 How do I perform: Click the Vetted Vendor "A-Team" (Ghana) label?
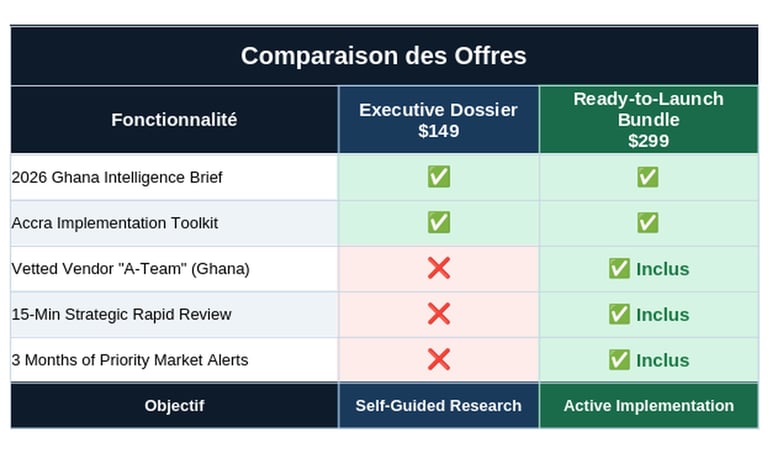pos(130,268)
